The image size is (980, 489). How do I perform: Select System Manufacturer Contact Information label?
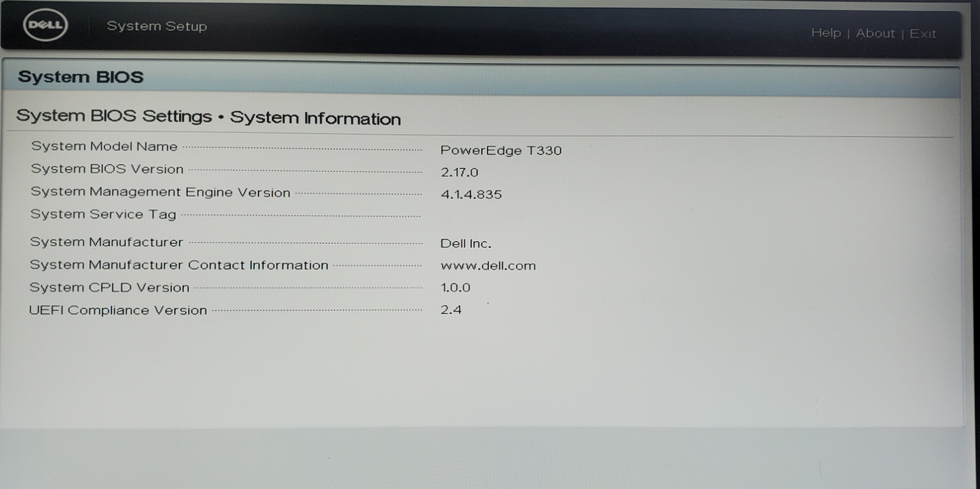(179, 265)
